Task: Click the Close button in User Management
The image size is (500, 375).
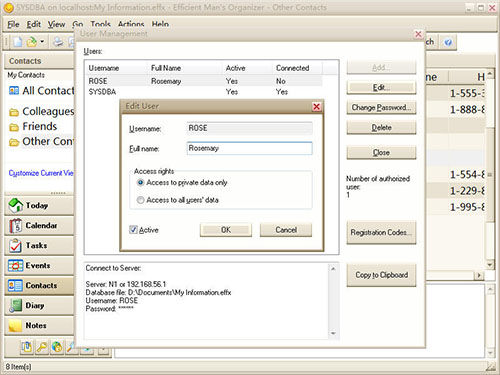Action: pyautogui.click(x=381, y=153)
